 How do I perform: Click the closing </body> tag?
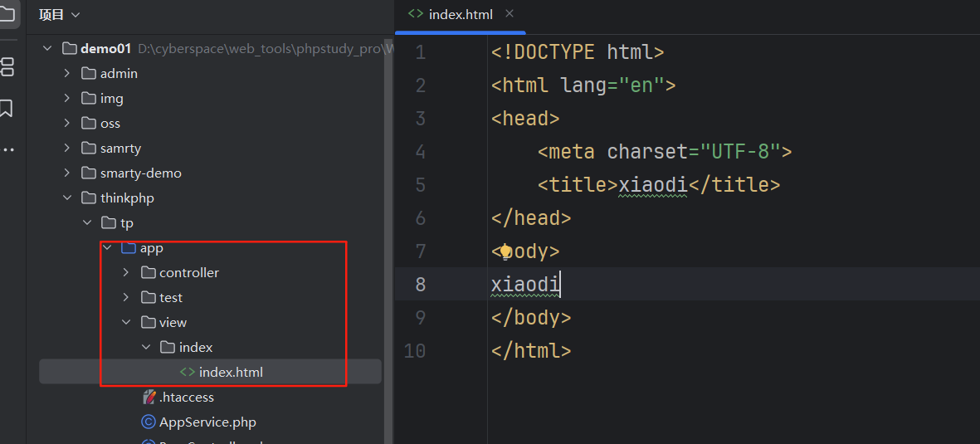tap(531, 318)
